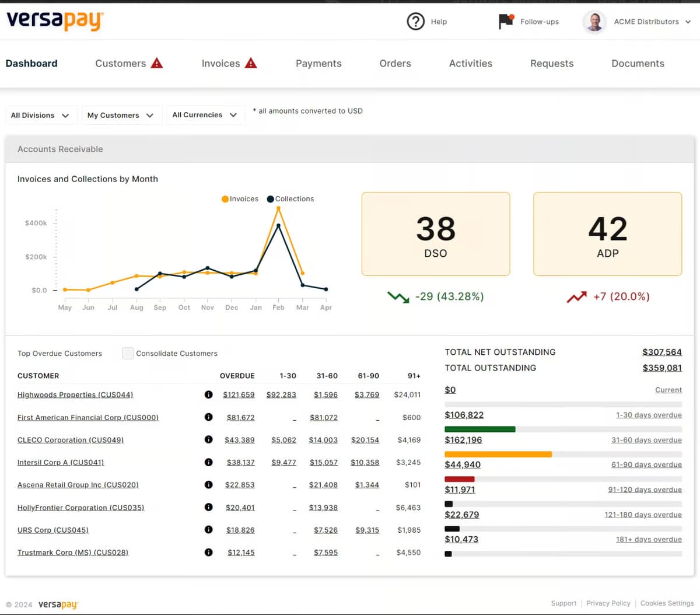Click the ACME Distributors profile avatar
This screenshot has width=700, height=615.
tap(594, 22)
